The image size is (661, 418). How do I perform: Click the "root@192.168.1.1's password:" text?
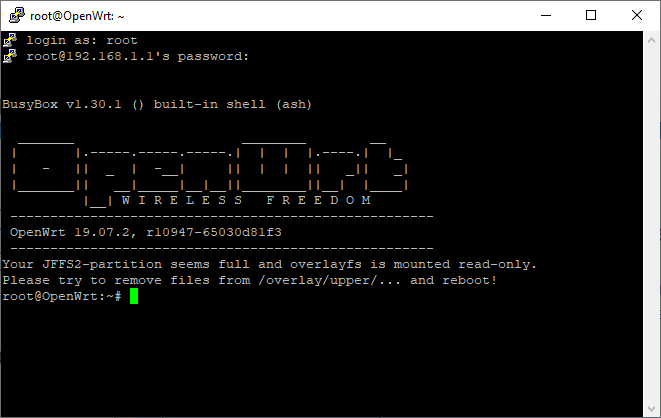138,56
